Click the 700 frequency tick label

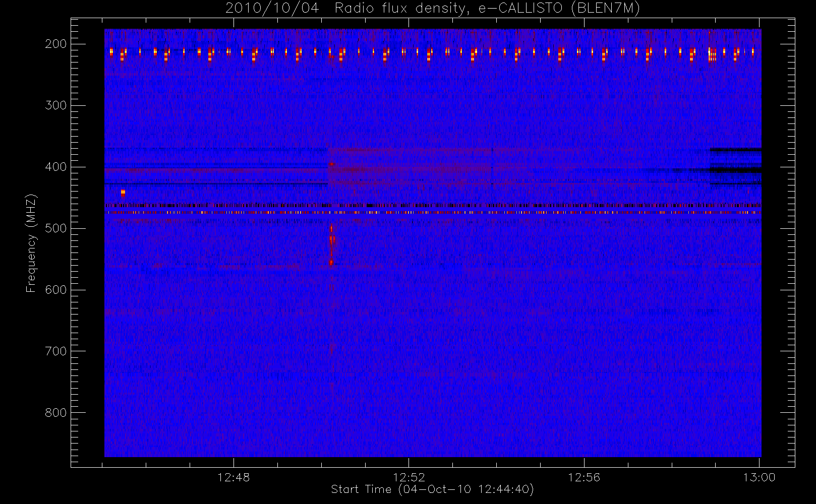click(x=56, y=351)
